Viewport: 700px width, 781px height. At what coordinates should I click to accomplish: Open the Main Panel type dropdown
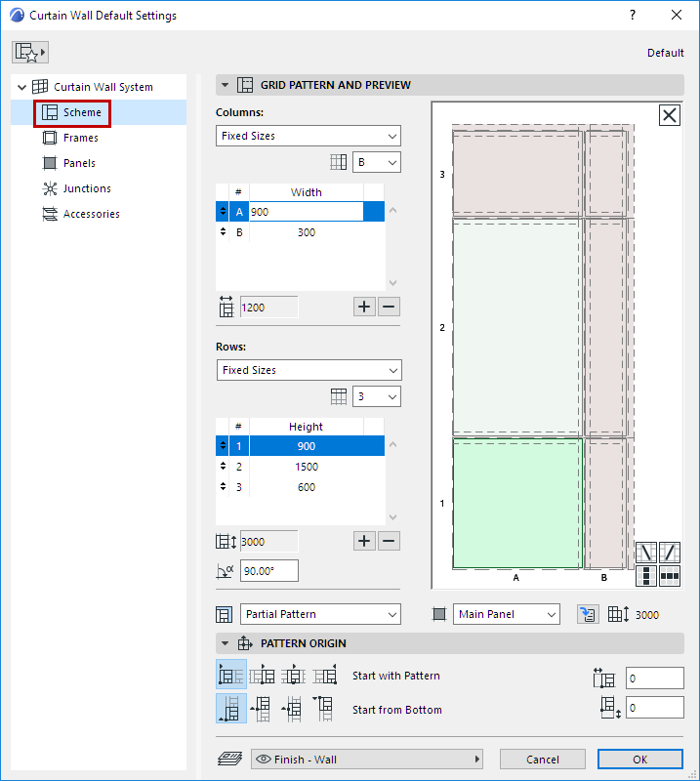point(506,614)
